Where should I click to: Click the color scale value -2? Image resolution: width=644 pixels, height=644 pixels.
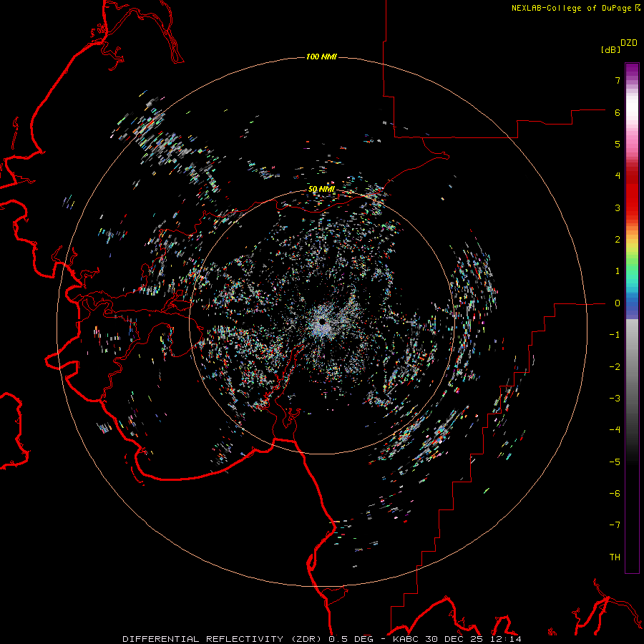pos(615,367)
